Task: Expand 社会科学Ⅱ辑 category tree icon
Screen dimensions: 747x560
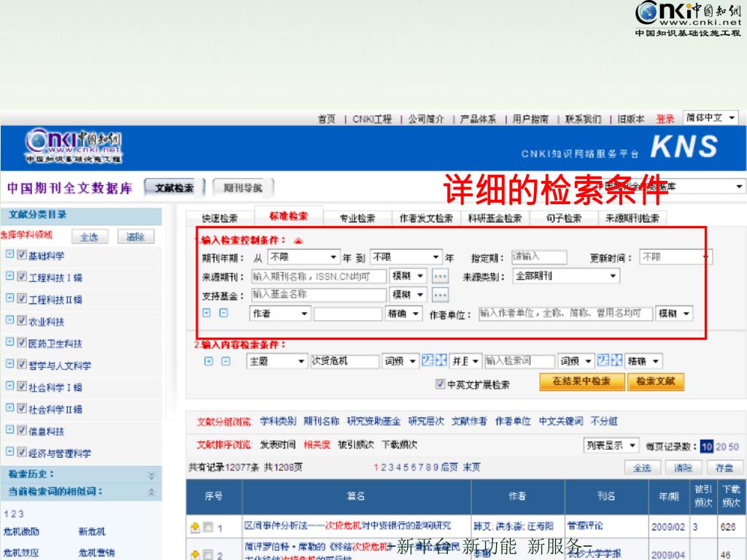Action: pyautogui.click(x=9, y=408)
